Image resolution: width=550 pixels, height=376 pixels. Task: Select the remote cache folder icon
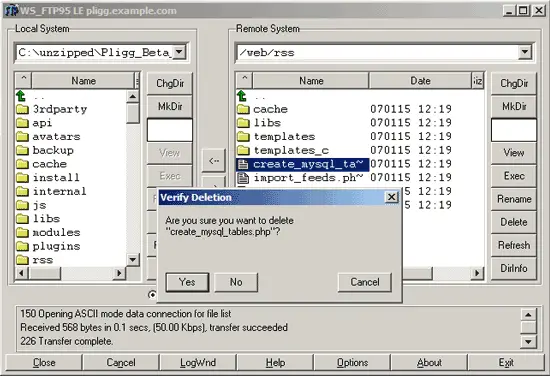[x=243, y=109]
